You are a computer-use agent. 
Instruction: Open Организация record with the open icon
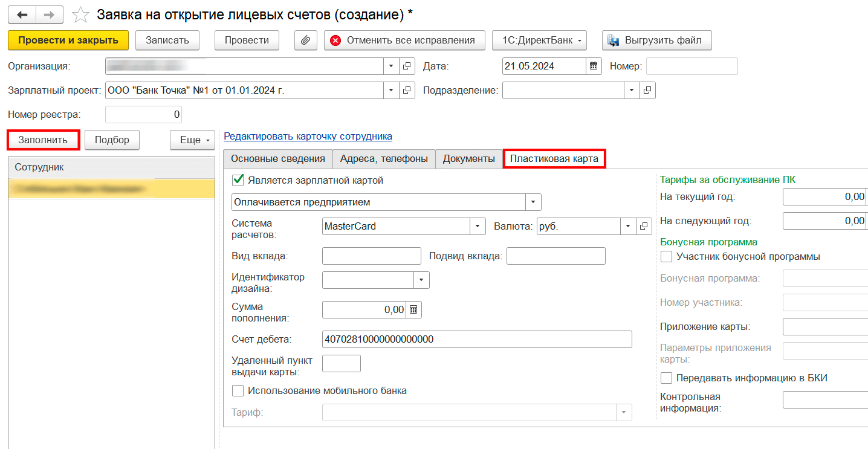tap(407, 66)
